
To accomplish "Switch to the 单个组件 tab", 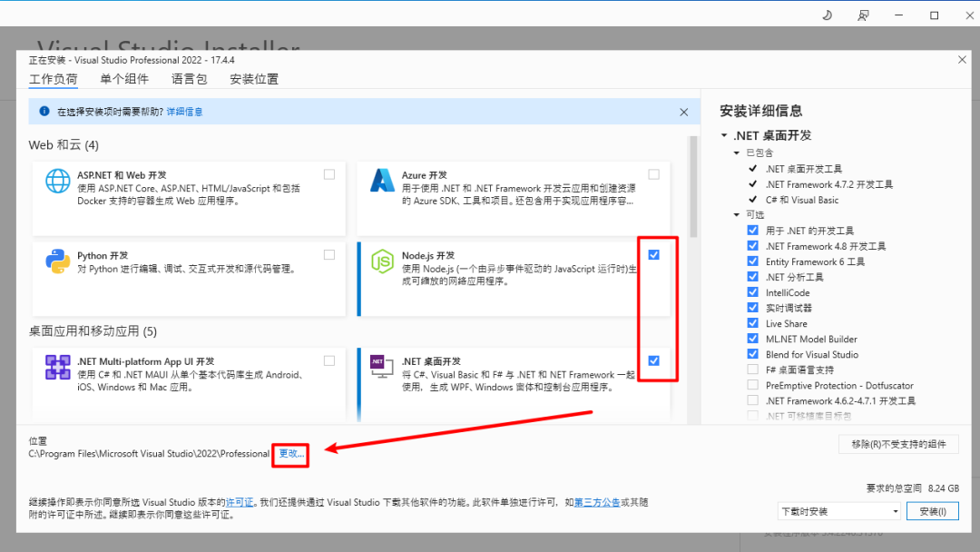I will point(124,79).
